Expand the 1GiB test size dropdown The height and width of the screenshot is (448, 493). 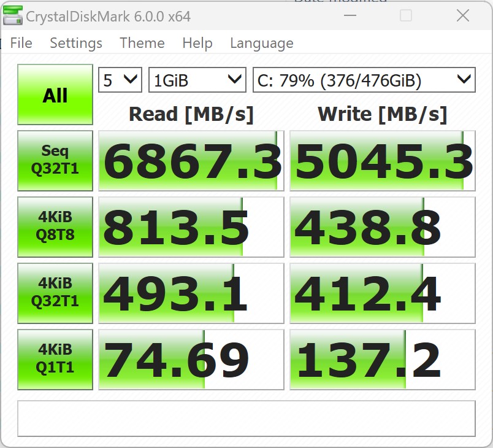pyautogui.click(x=197, y=80)
